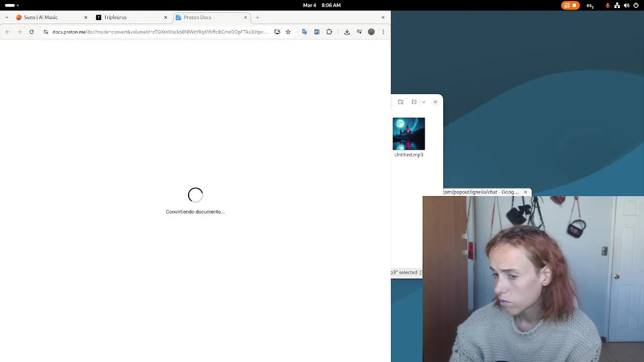This screenshot has height=362, width=644.
Task: View site information for docs.proton.me
Action: tap(46, 32)
